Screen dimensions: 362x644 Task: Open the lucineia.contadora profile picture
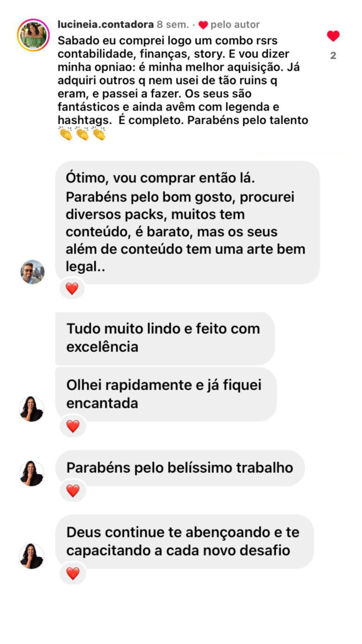pyautogui.click(x=33, y=35)
